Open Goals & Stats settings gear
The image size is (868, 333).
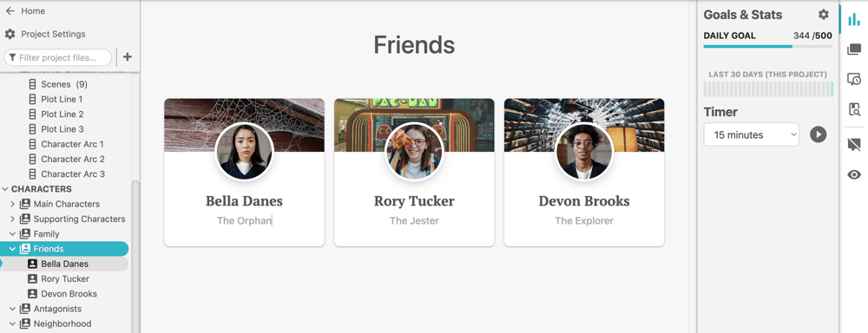[x=824, y=15]
